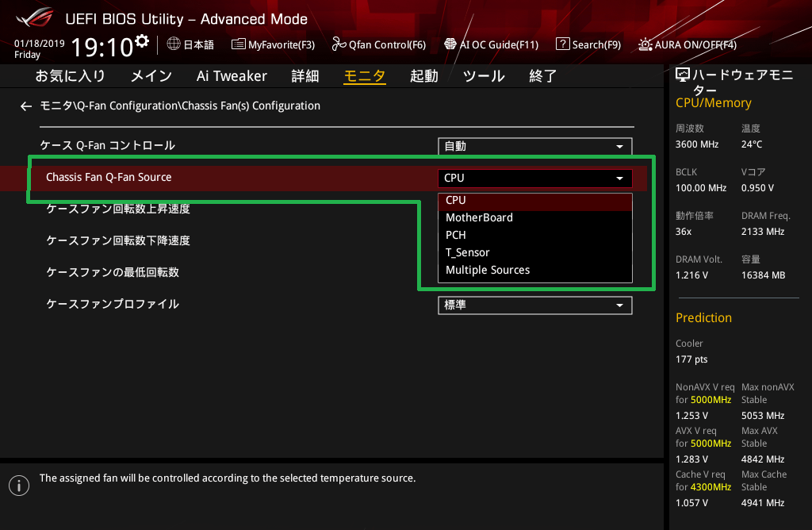Click the 177 pts cooler score
Image resolution: width=812 pixels, height=530 pixels.
[x=691, y=359]
